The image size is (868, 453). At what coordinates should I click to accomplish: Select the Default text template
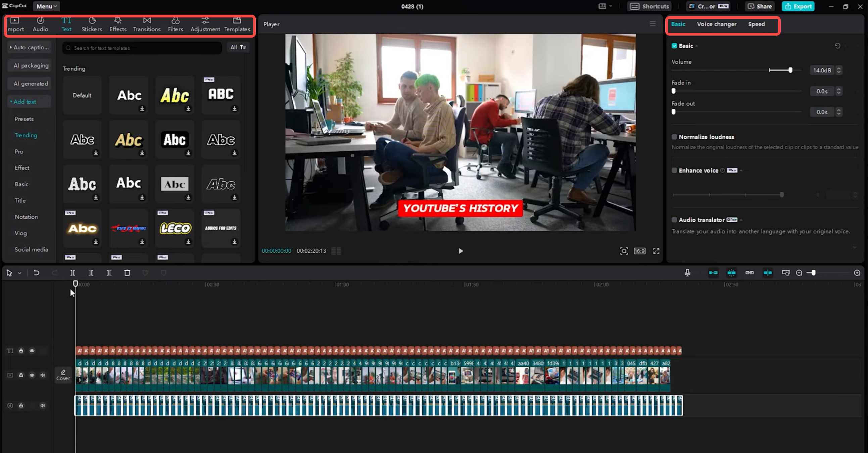pyautogui.click(x=82, y=95)
